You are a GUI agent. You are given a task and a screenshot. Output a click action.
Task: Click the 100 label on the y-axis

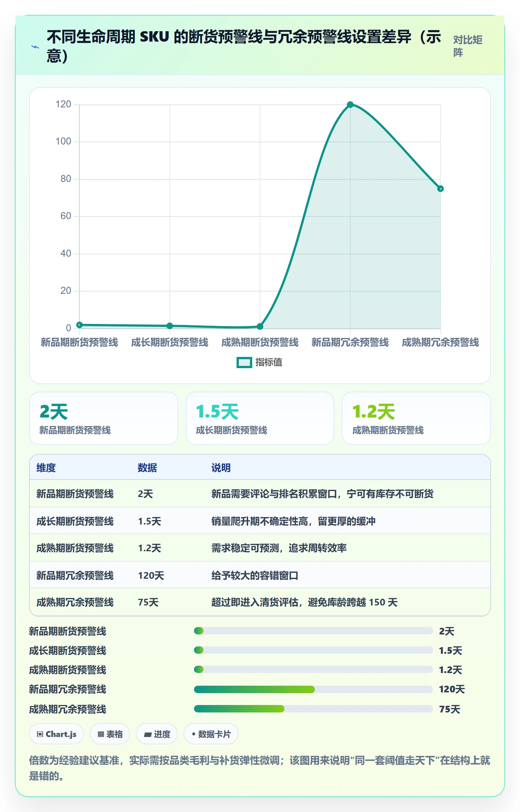63,142
